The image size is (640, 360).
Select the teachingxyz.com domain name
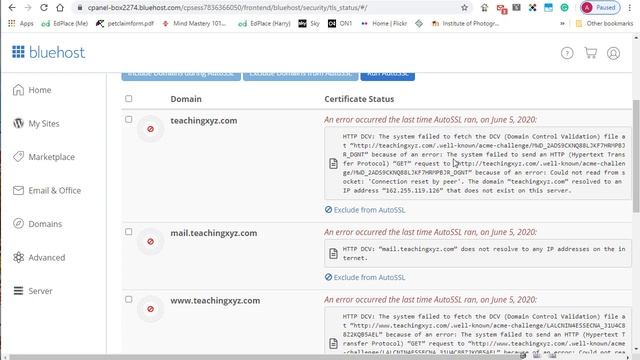coord(204,120)
